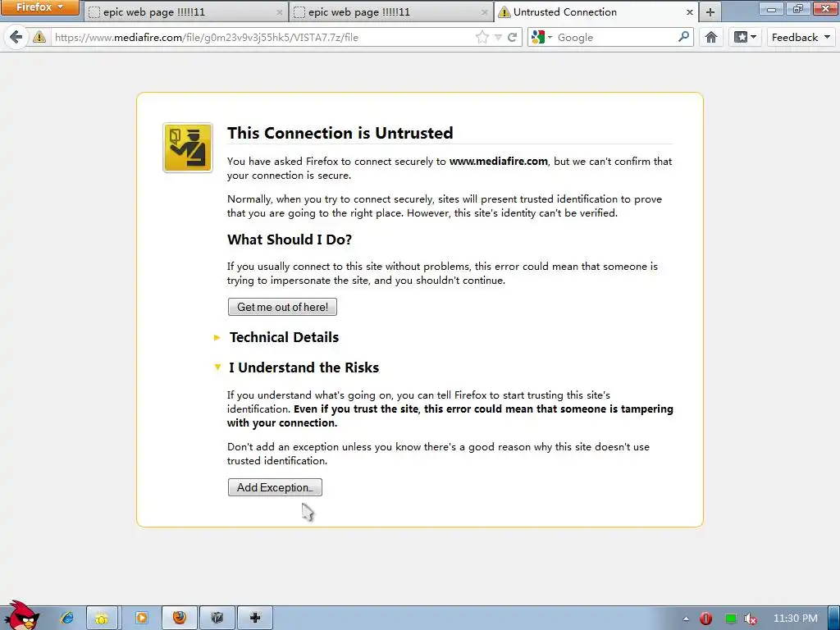Open a new tab with plus button

tap(710, 11)
